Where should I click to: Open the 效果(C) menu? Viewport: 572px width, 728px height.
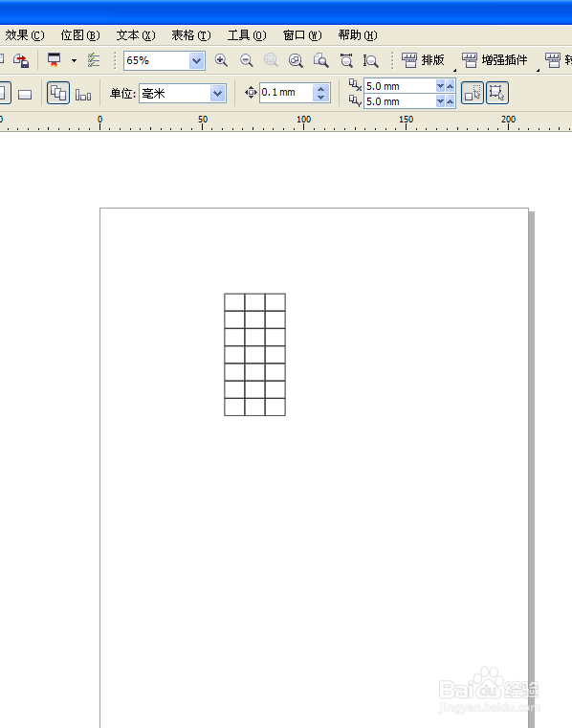coord(25,35)
